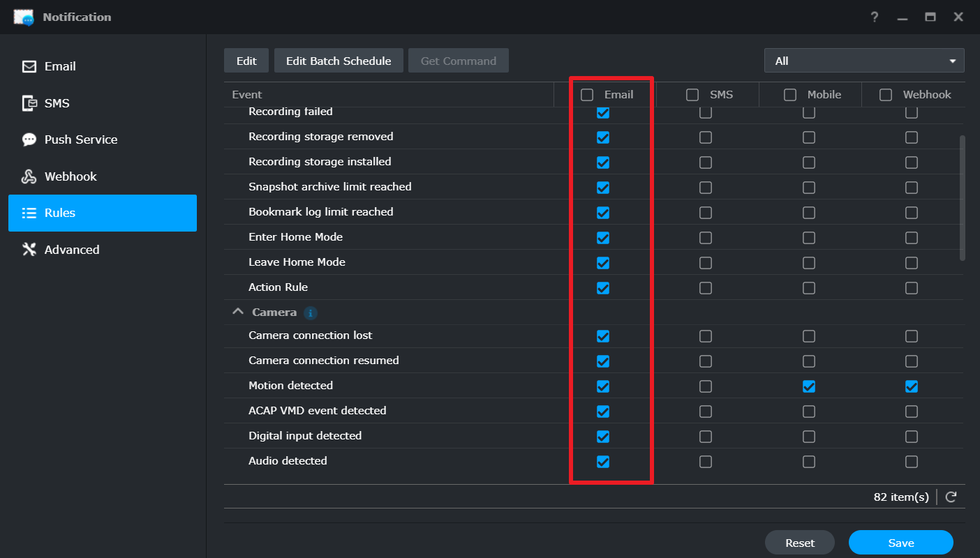Click the refresh icon near item count
Screen dimensions: 980x558
[951, 497]
